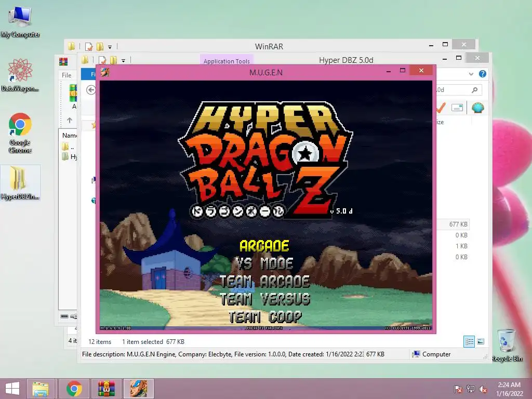Maximize the M.U.G.E.N game window

403,71
